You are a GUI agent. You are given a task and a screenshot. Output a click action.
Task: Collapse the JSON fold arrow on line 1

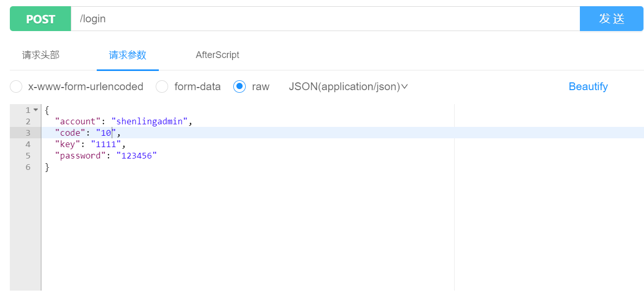point(36,110)
